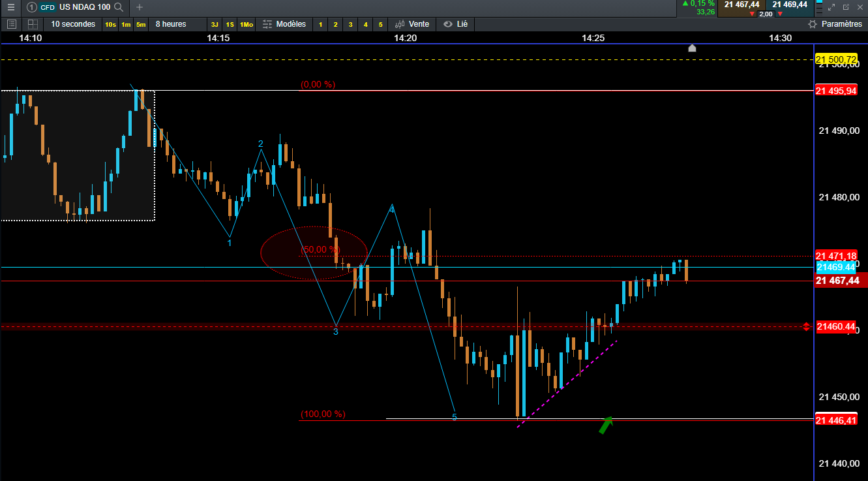Screen dimensions: 868x481
Task: Expand the chart to fullscreen
Action: [x=831, y=7]
